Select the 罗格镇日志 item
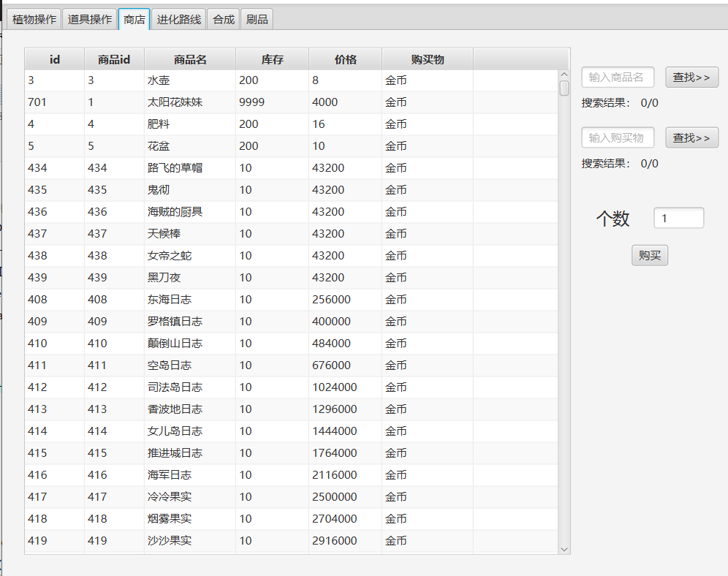This screenshot has height=576, width=728. pos(291,321)
